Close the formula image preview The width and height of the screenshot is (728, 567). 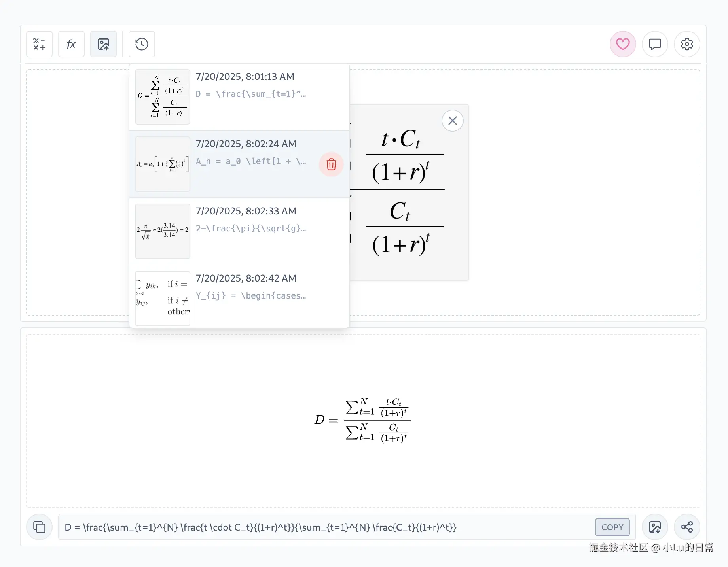click(x=452, y=121)
